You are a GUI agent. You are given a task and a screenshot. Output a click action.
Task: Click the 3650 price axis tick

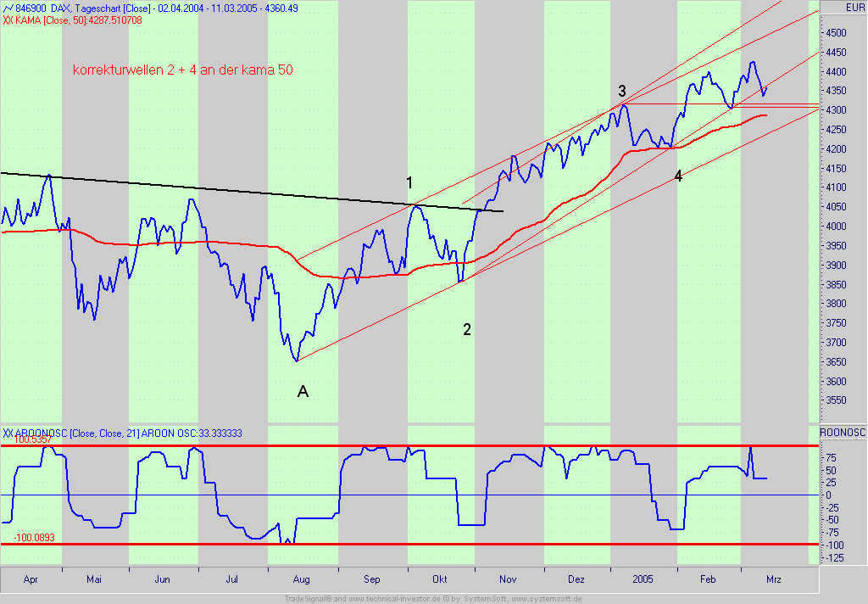pos(836,362)
